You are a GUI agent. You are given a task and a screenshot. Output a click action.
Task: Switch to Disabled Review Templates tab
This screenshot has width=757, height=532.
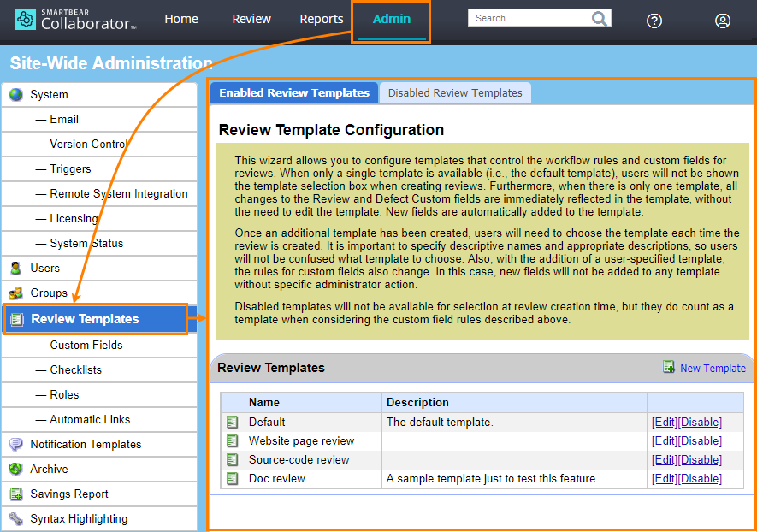click(455, 92)
